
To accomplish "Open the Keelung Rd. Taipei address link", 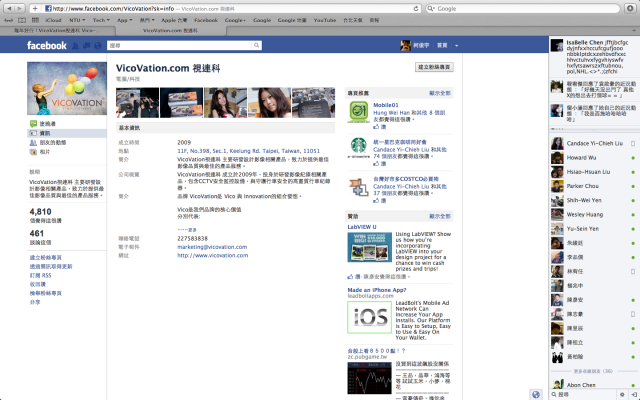I will 249,151.
